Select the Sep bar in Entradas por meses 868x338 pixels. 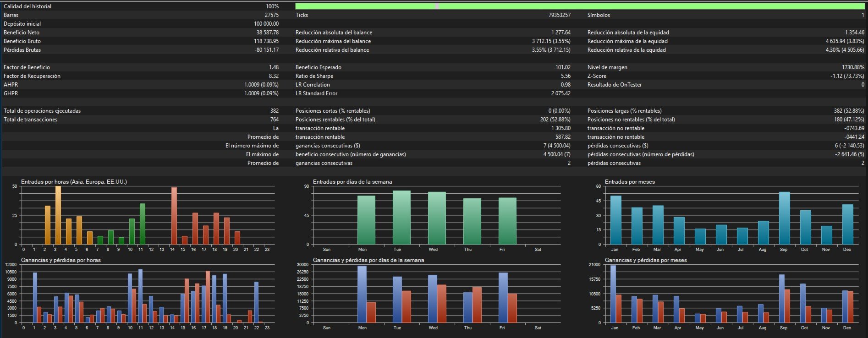(784, 218)
